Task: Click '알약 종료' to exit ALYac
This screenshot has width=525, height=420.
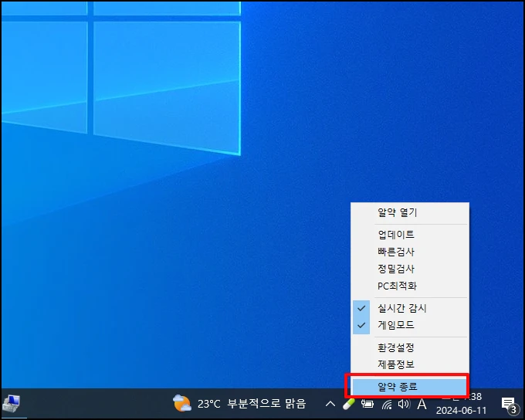Action: pyautogui.click(x=409, y=387)
